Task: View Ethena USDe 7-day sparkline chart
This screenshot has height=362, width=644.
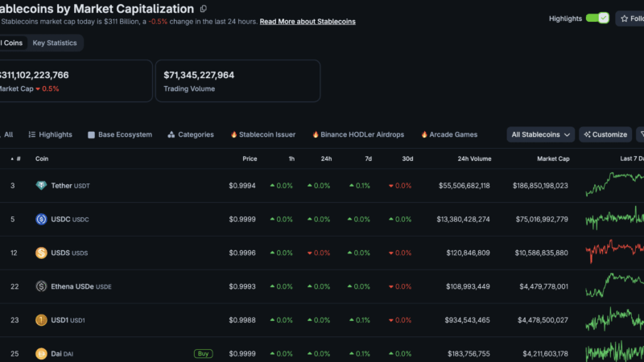Action: pyautogui.click(x=615, y=285)
